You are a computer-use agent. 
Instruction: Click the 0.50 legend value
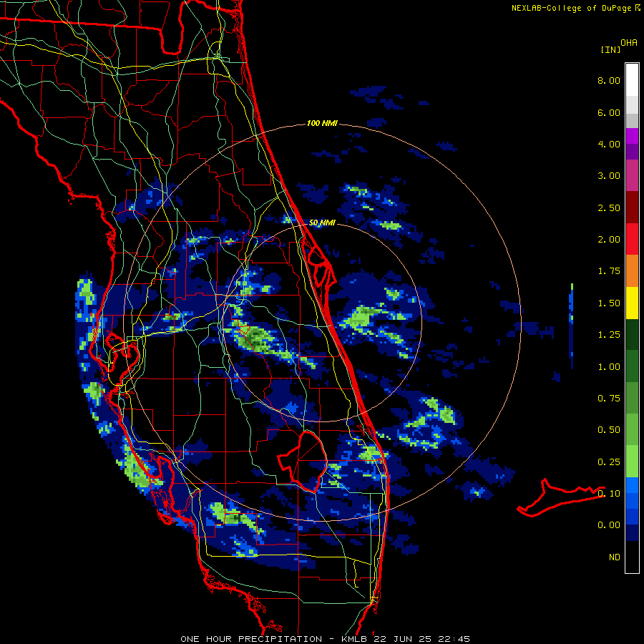click(609, 430)
